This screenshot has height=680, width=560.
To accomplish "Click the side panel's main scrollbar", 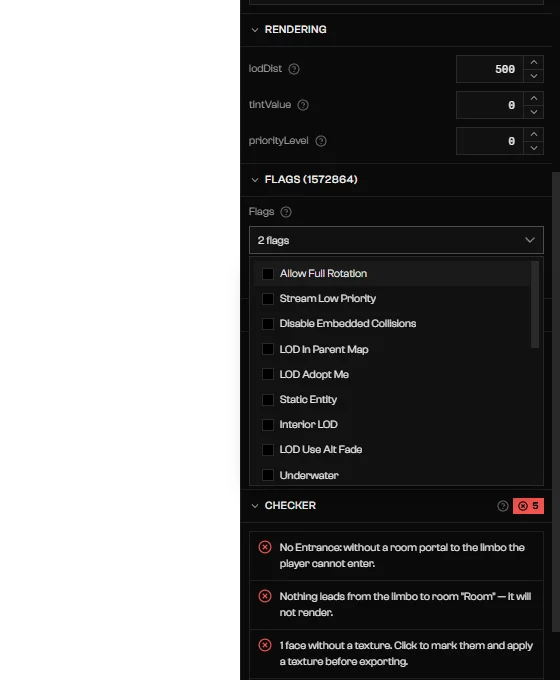I will click(556, 402).
